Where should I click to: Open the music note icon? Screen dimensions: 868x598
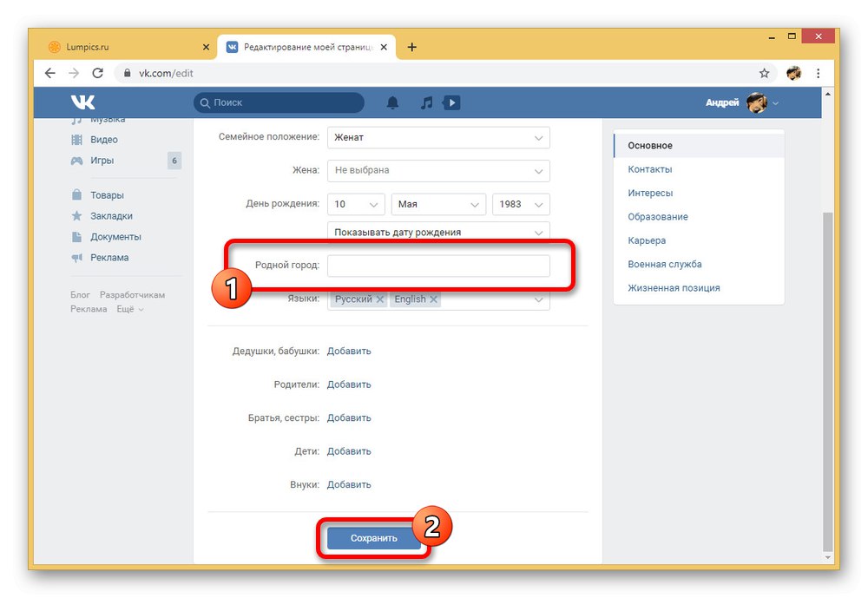click(426, 102)
